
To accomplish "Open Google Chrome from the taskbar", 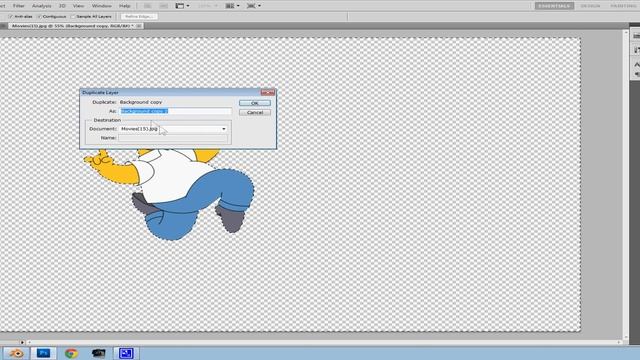I will tap(71, 353).
